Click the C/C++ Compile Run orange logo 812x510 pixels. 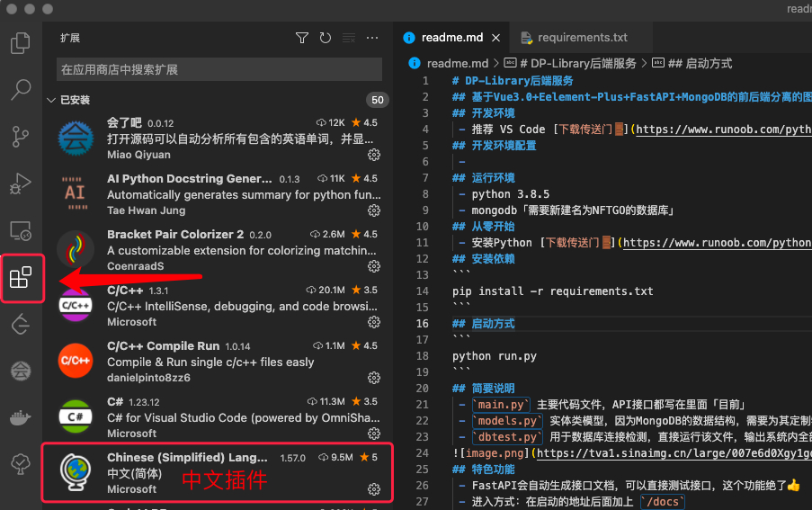coord(76,361)
